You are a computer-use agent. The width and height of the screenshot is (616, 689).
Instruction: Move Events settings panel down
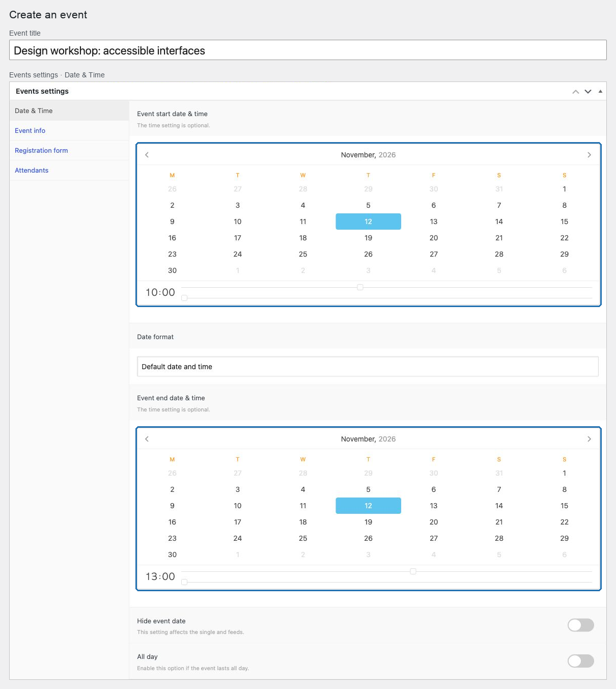click(588, 92)
